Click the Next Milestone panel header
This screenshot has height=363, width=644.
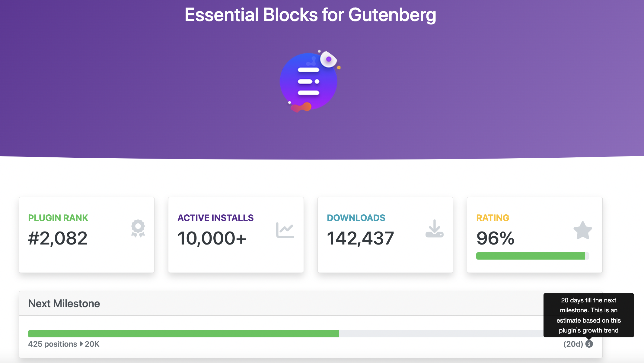click(x=64, y=303)
